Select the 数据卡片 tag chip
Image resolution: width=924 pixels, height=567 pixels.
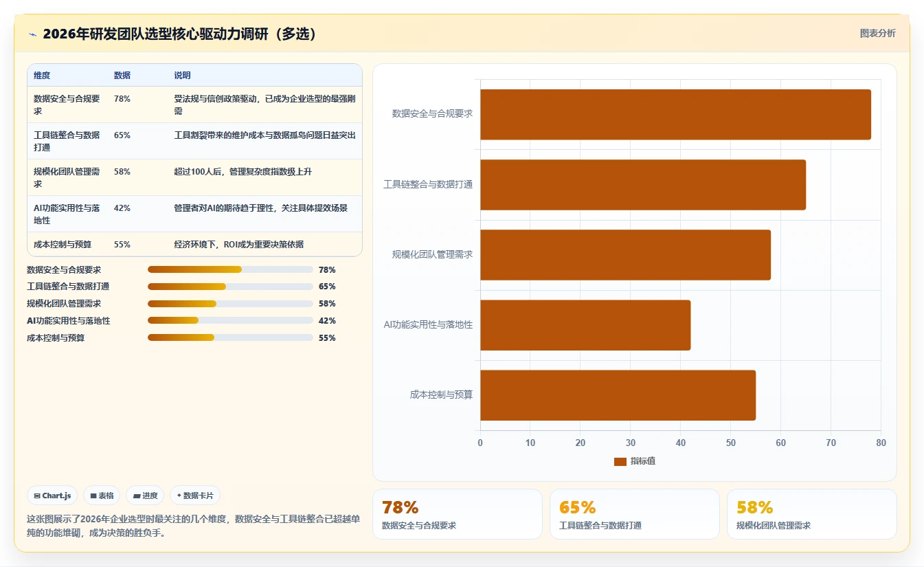pyautogui.click(x=195, y=496)
